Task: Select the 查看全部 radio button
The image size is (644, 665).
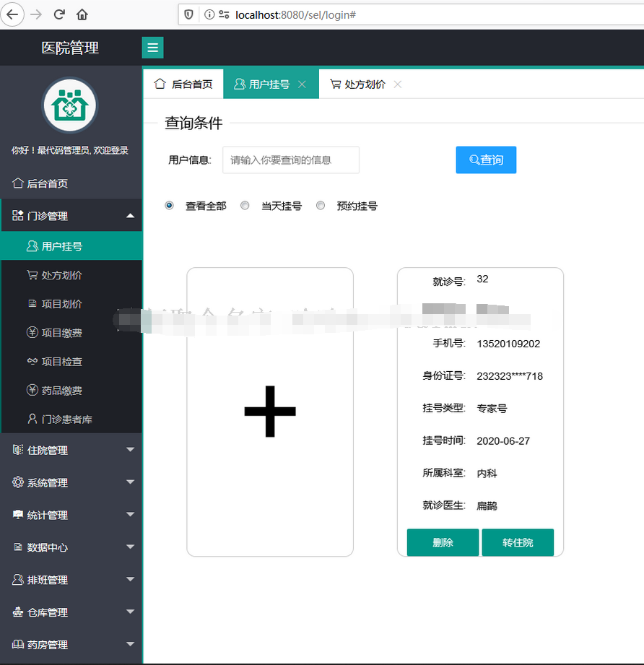Action: point(169,206)
